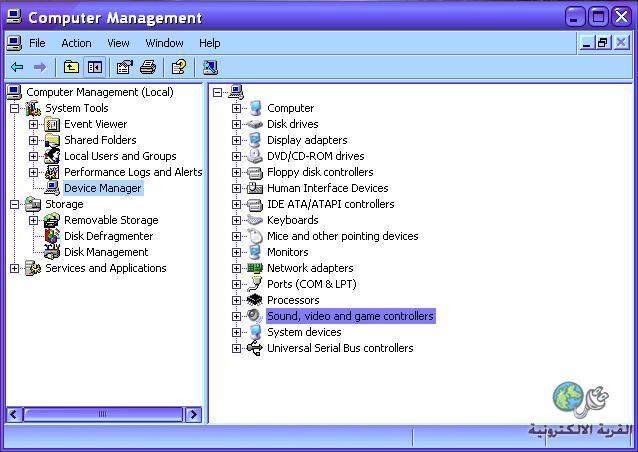The image size is (638, 452).
Task: Click the left pane scroll right arrow
Action: click(x=194, y=415)
